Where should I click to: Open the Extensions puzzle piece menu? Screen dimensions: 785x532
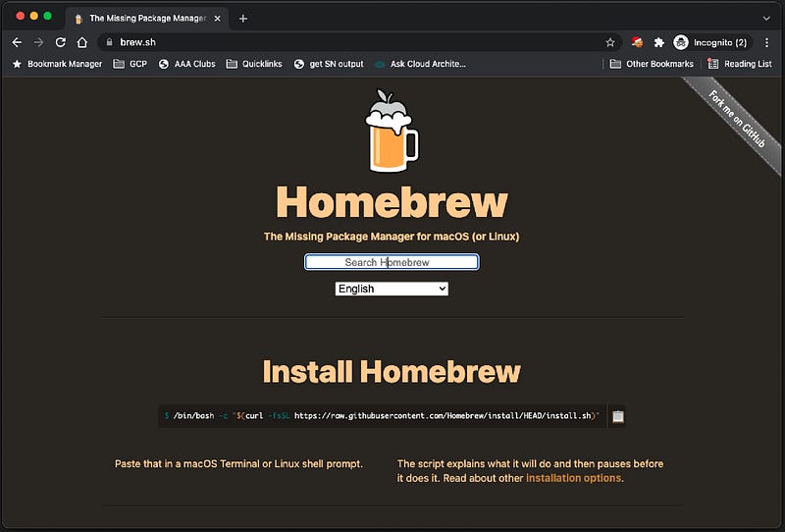[x=658, y=42]
